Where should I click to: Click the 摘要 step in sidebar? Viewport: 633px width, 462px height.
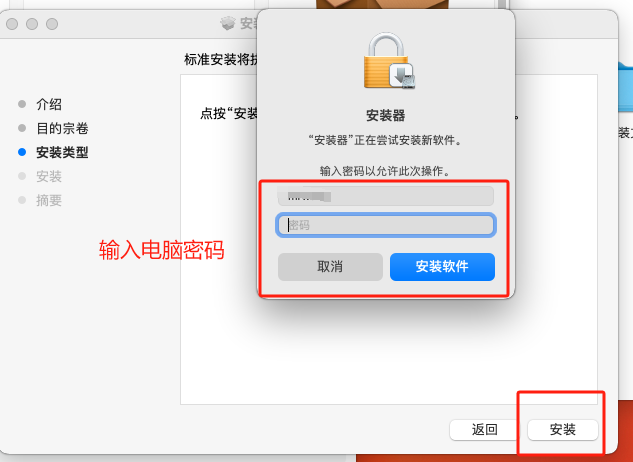[x=49, y=200]
